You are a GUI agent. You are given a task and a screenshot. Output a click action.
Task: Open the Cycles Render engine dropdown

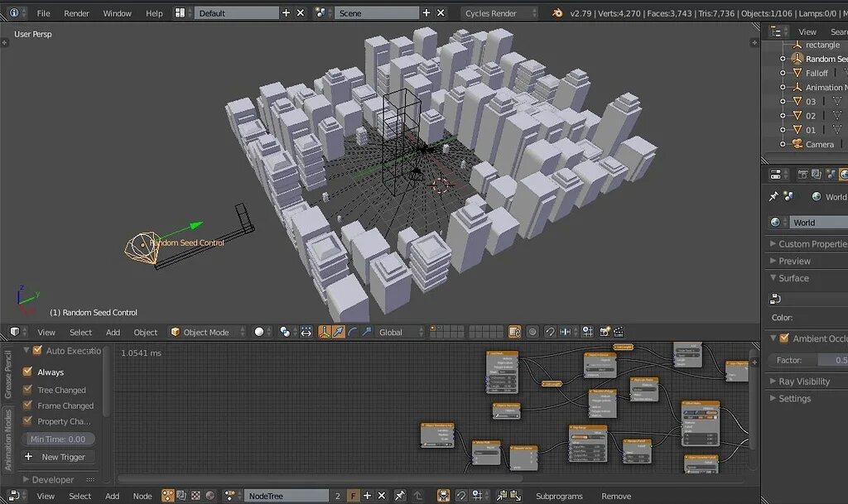click(x=499, y=13)
